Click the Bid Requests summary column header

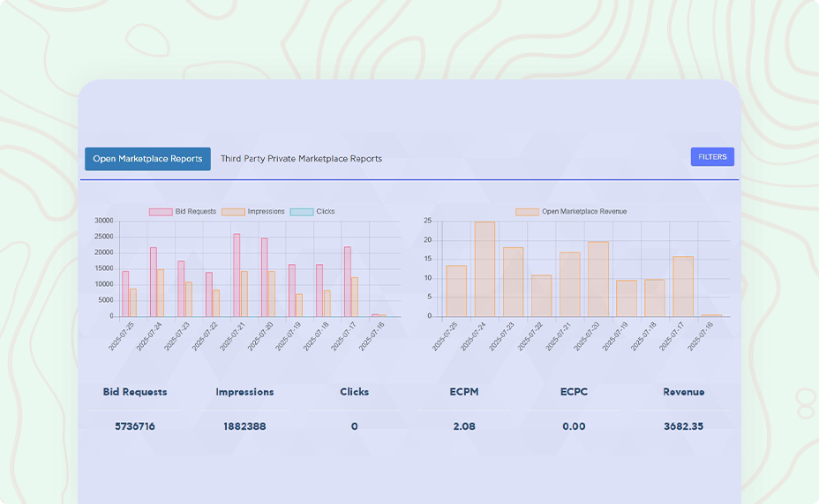135,392
